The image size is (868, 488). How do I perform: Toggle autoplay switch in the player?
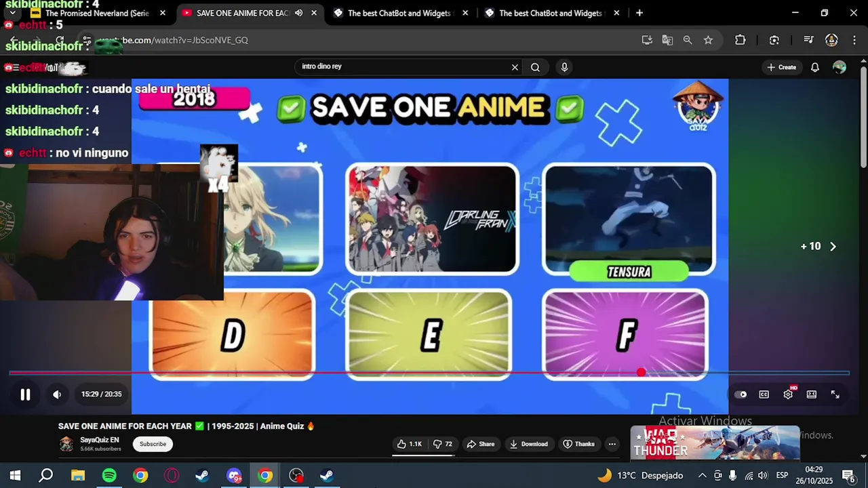pos(741,394)
